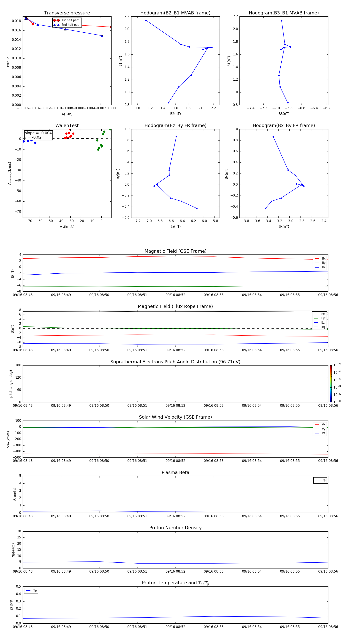Viewport: 351px width, 644px height.
Task: Click the |B| legend entry in Flux Rope frame
Action: pyautogui.click(x=320, y=327)
